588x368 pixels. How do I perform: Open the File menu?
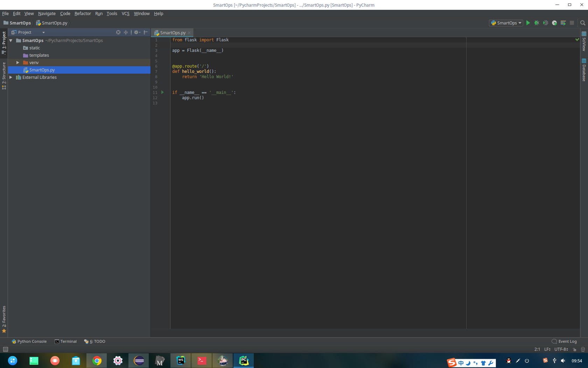[x=5, y=14]
